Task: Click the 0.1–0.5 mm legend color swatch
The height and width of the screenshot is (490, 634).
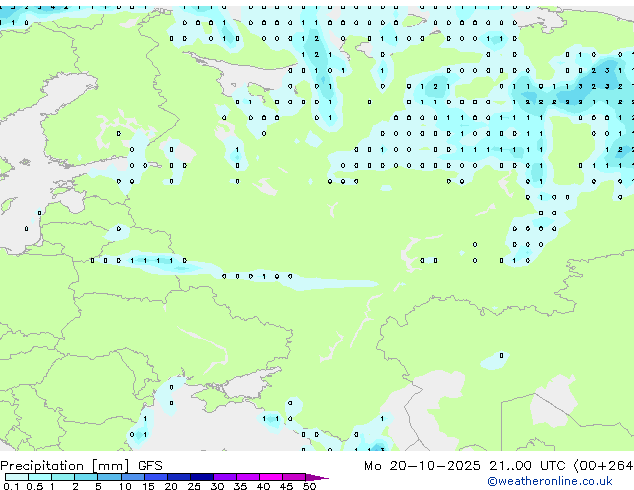Action: coord(17,477)
